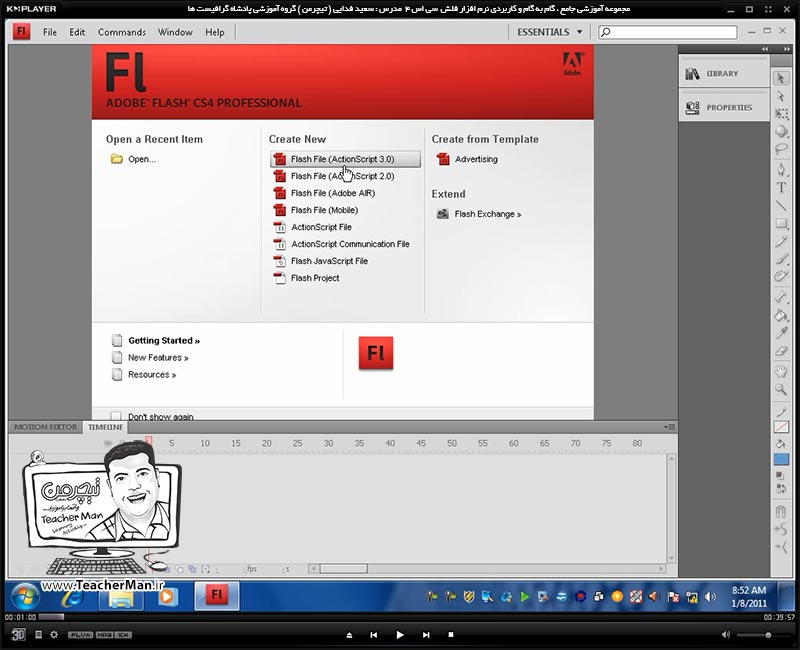Open the Properties panel
This screenshot has width=800, height=650.
pyautogui.click(x=723, y=107)
